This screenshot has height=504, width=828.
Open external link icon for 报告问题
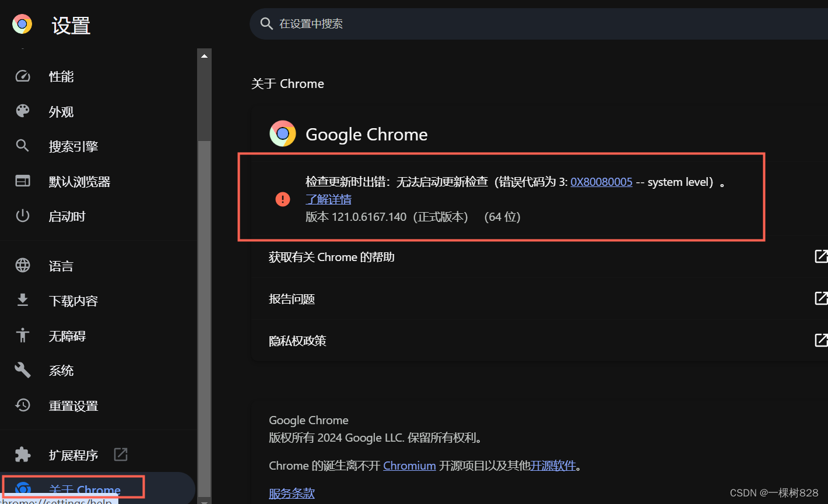[821, 298]
